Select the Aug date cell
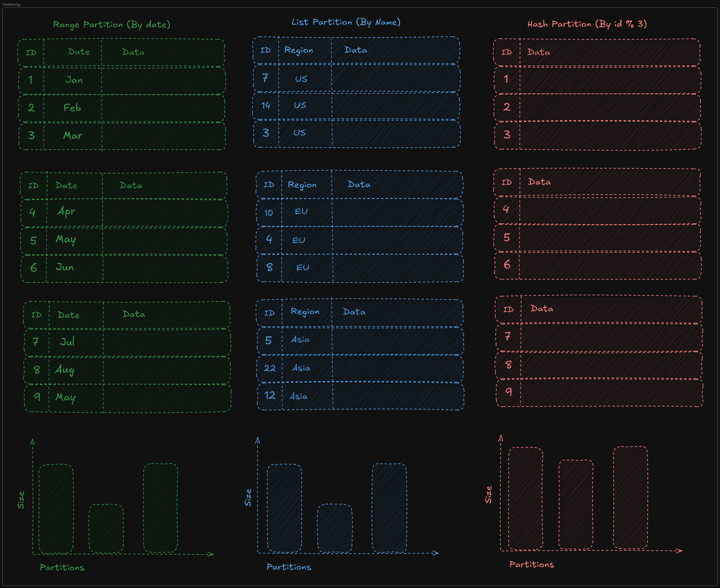Viewport: 720px width, 588px height. (x=65, y=369)
